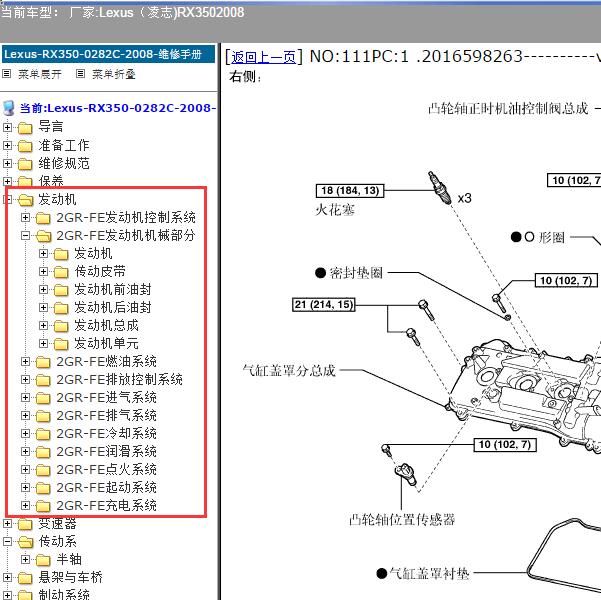Select the 制动系统 tree label

click(64, 594)
